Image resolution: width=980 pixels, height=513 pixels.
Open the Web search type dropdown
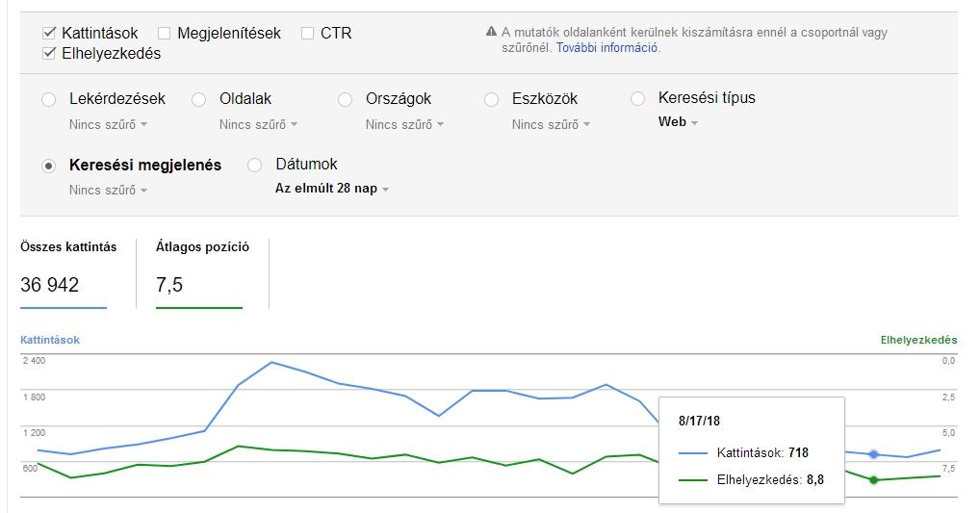pos(678,122)
